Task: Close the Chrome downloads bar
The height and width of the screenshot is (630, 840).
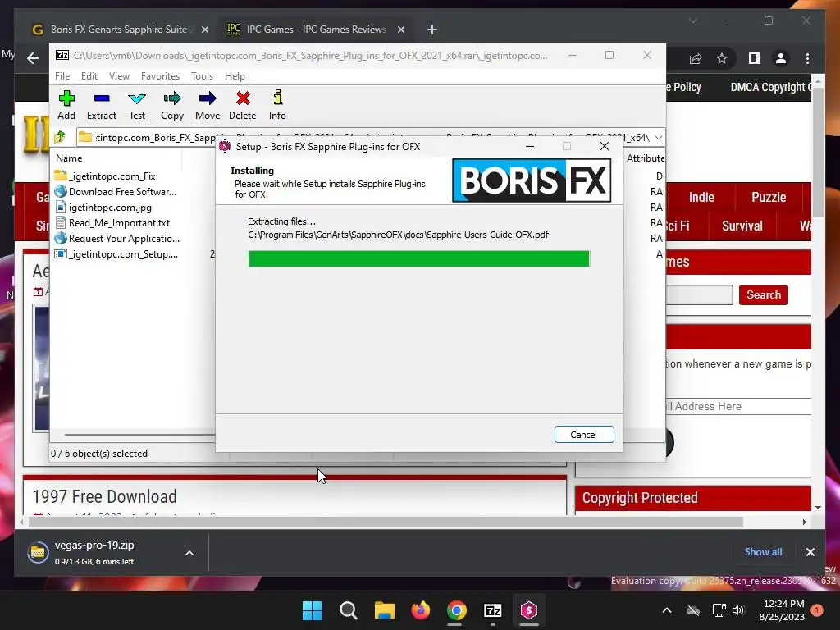Action: (x=810, y=552)
